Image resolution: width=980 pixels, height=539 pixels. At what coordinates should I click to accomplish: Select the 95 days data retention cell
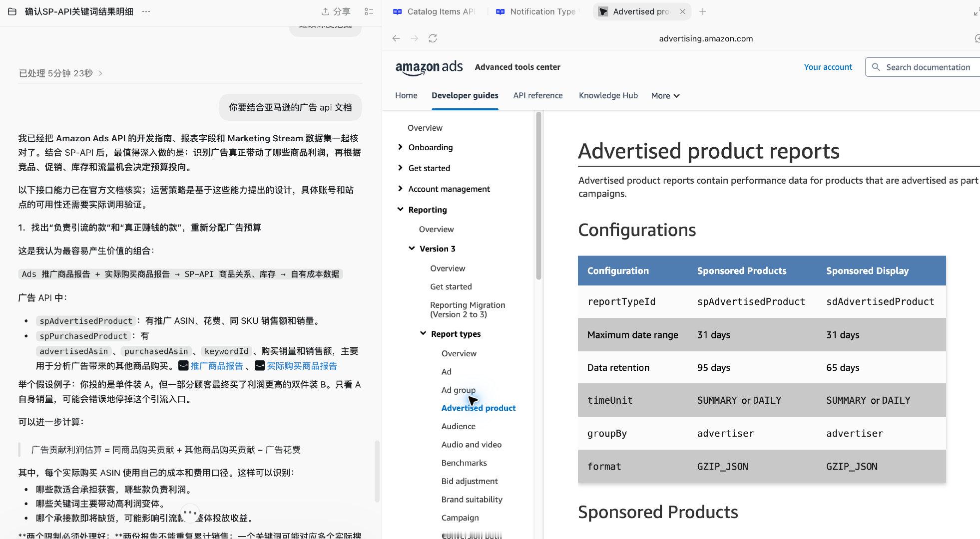(713, 367)
